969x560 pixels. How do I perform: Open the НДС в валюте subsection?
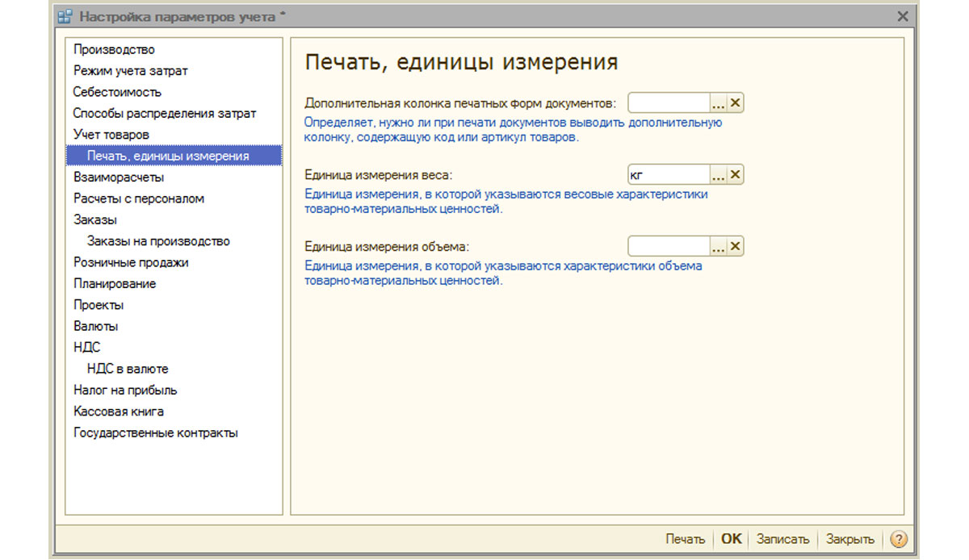point(128,369)
